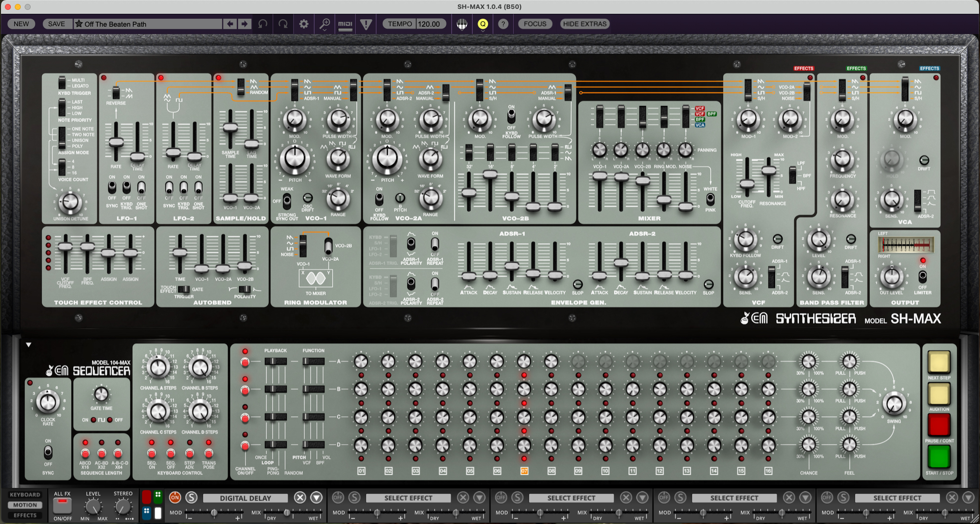
Task: Toggle the ON power switch for Digital Delay
Action: coord(175,498)
